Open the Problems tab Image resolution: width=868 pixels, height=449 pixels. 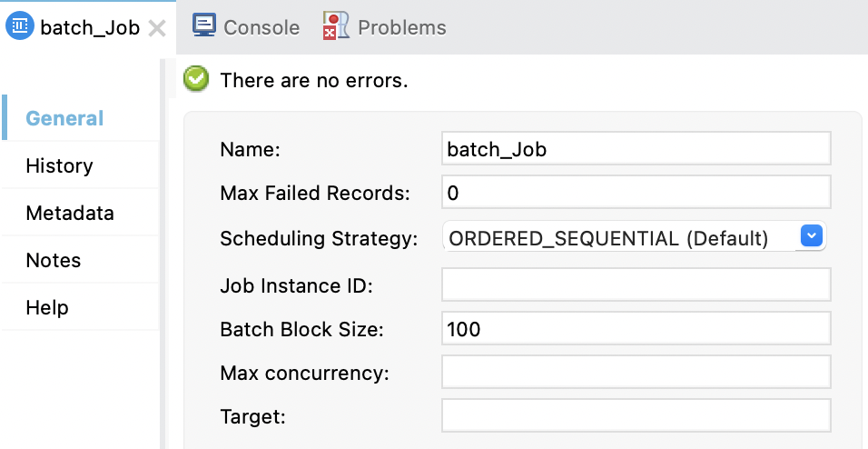(401, 27)
